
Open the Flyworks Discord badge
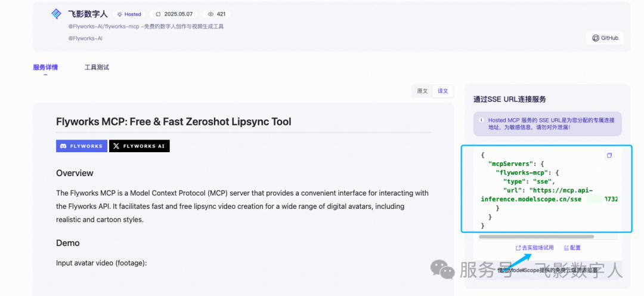(x=82, y=146)
